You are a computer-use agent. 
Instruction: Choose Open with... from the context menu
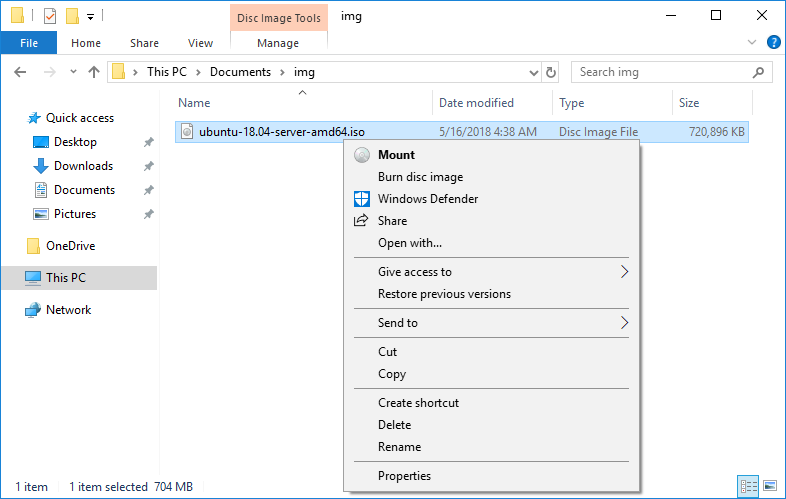point(491,243)
